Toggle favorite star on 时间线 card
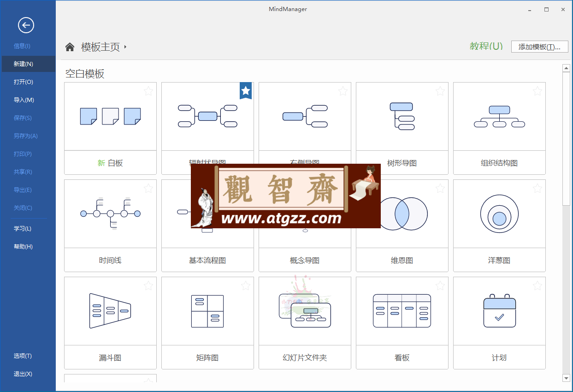Screen dimensions: 573x392 click(148, 188)
